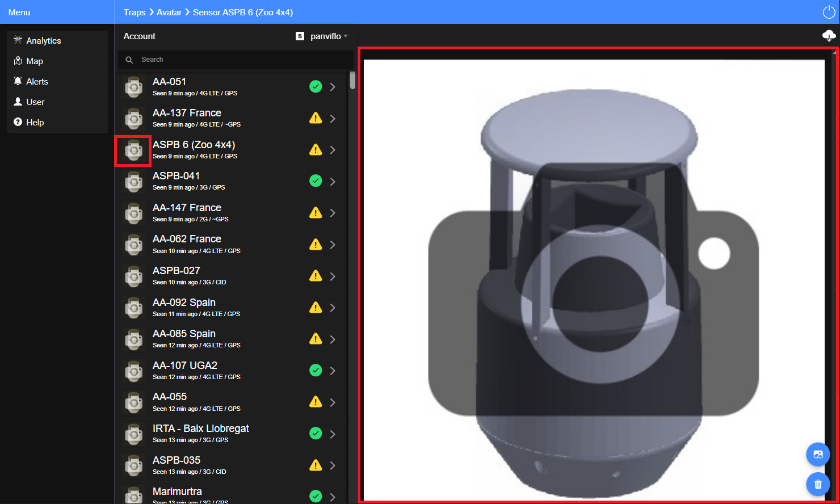Select the IRTA - Baix Llobregat trap name
The width and height of the screenshot is (840, 504).
pos(201,429)
